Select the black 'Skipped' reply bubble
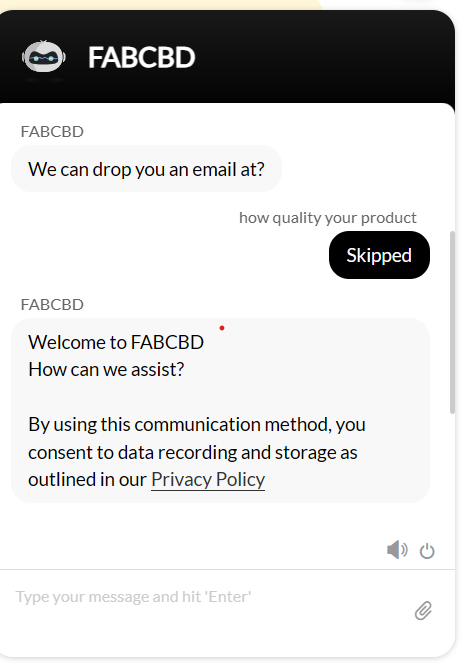 click(379, 255)
